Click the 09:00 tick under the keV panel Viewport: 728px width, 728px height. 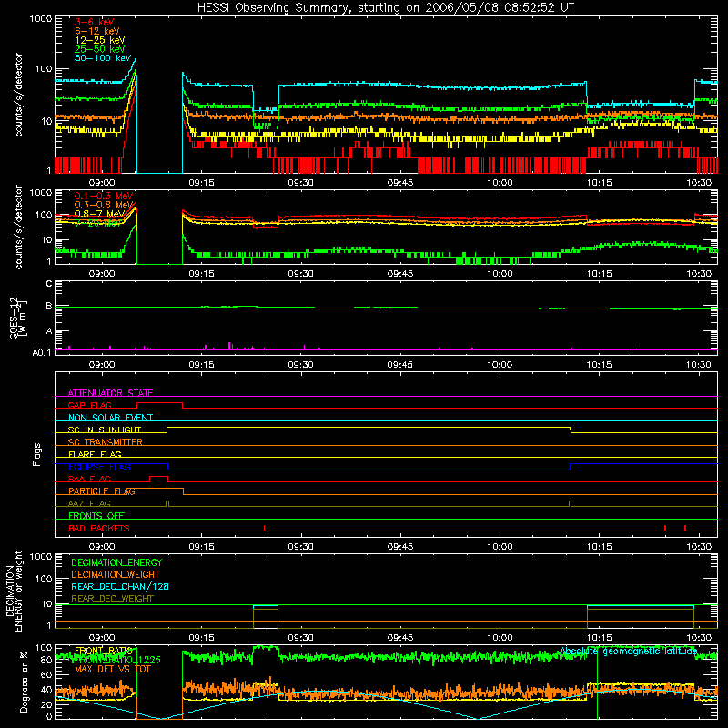coord(102,183)
